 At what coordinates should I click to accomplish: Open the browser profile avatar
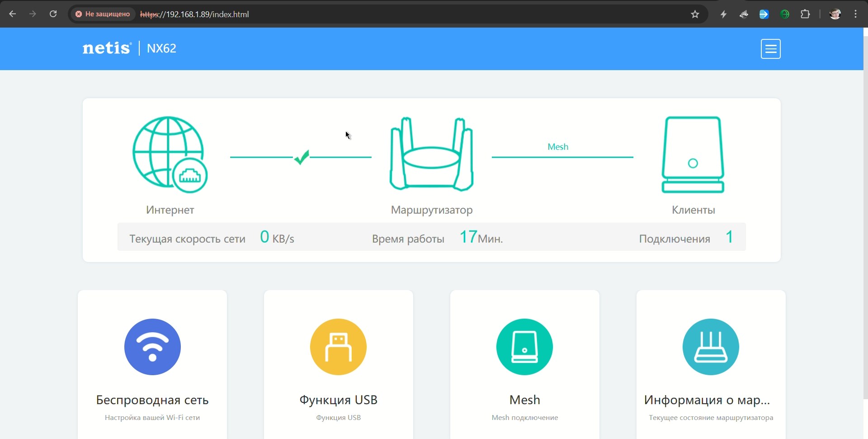pos(835,14)
